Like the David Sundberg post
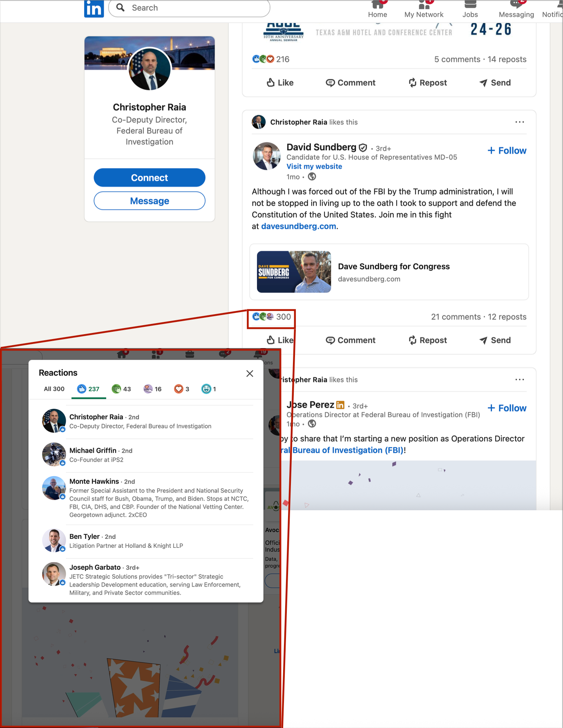The image size is (563, 728). pyautogui.click(x=280, y=340)
